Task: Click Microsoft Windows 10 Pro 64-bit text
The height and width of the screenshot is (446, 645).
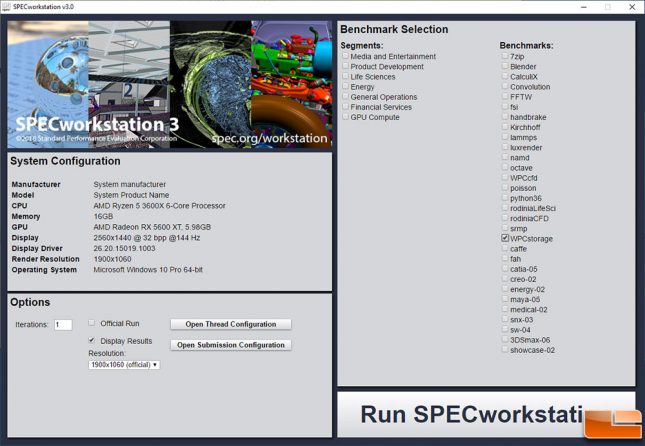Action: [148, 269]
